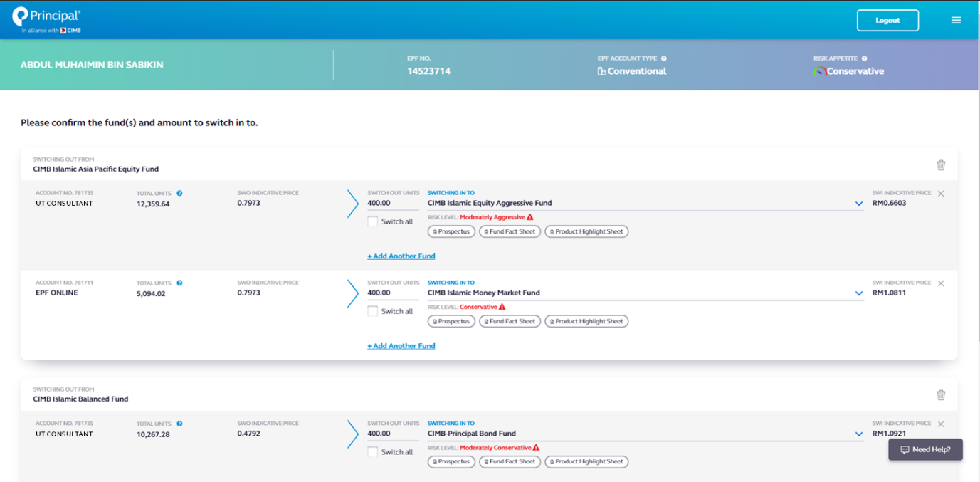Click Add Another Fund under EPF Online
Viewport: 980px width, 482px height.
coord(401,346)
